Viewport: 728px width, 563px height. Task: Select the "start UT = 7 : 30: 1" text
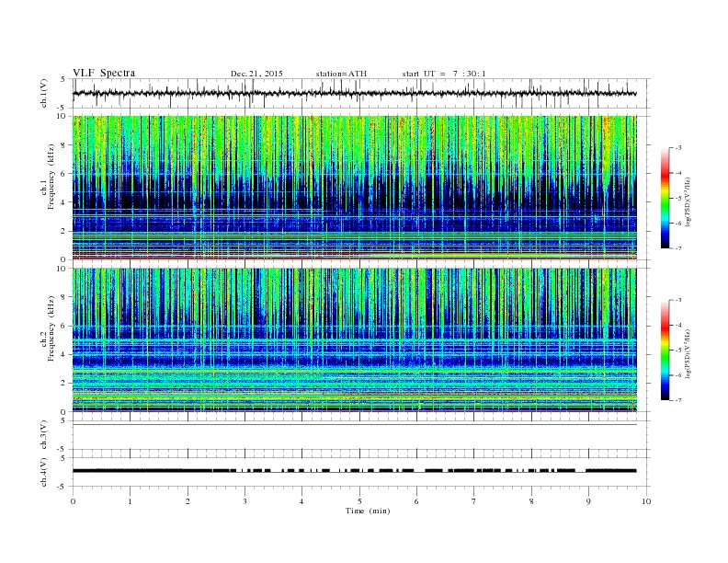(444, 74)
